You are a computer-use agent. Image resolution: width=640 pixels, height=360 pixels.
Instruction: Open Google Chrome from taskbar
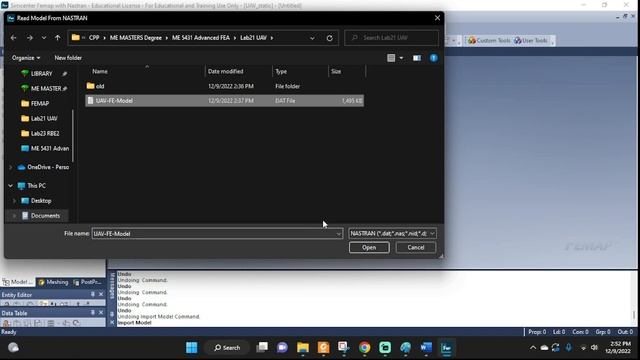(x=364, y=348)
